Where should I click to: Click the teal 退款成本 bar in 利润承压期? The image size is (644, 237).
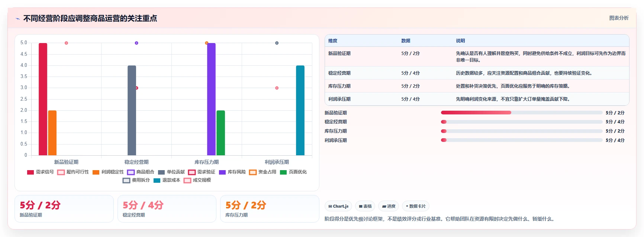point(300,110)
